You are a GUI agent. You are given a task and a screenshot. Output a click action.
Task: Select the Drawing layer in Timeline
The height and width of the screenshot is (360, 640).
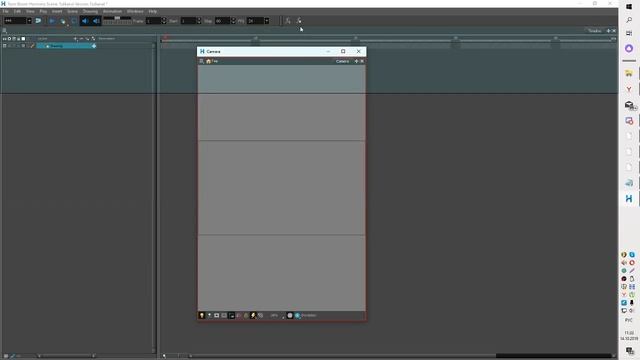[x=65, y=46]
